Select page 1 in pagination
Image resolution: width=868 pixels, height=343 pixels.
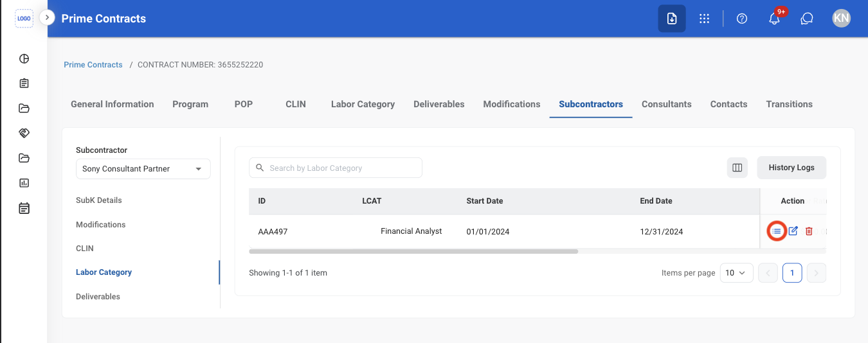coord(792,273)
